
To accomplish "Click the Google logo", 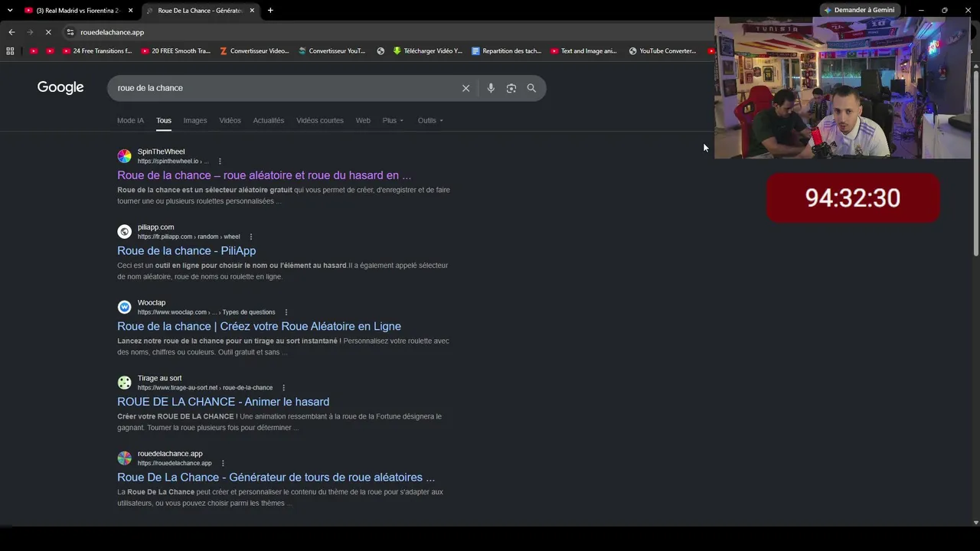I will [x=60, y=87].
